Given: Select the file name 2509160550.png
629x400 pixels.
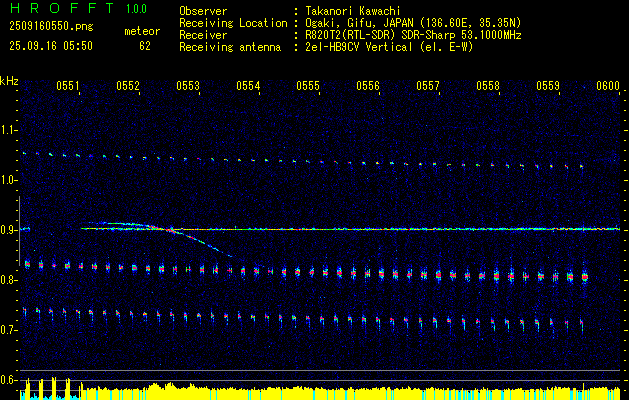Looking at the screenshot, I should tap(51, 27).
